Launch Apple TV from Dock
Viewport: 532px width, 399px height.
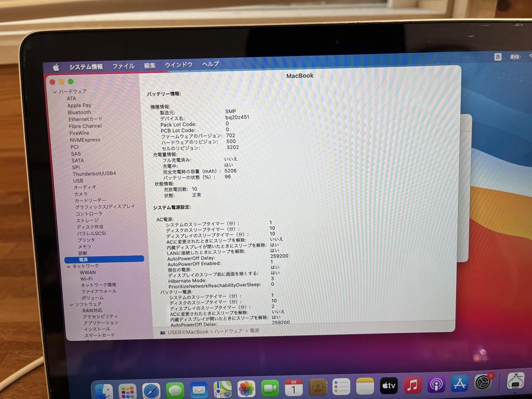coord(389,385)
